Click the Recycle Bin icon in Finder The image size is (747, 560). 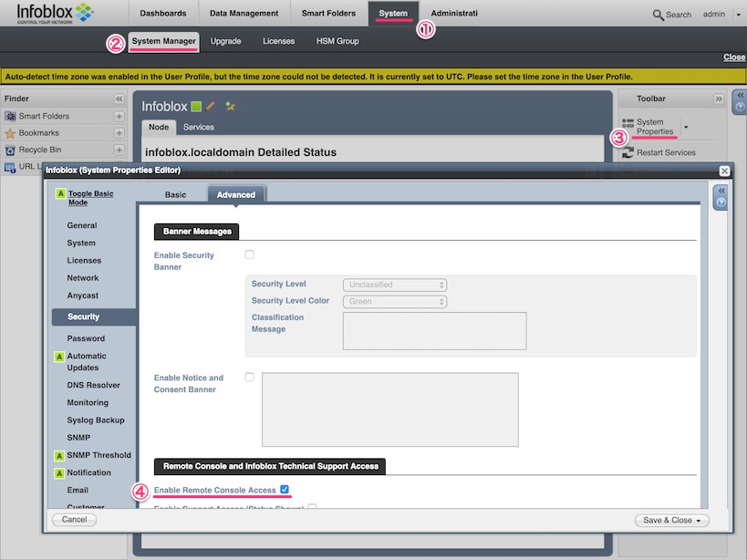point(10,150)
